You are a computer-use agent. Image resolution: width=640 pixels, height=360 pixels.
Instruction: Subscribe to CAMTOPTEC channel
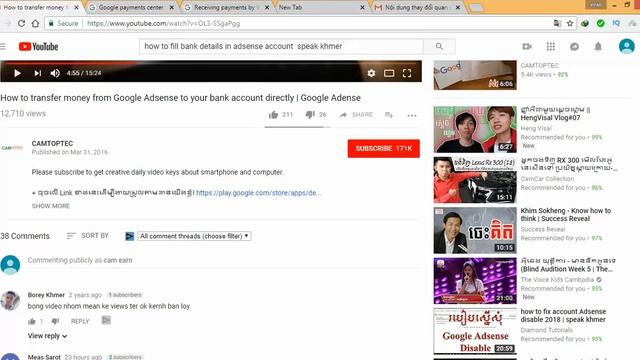[x=384, y=149]
